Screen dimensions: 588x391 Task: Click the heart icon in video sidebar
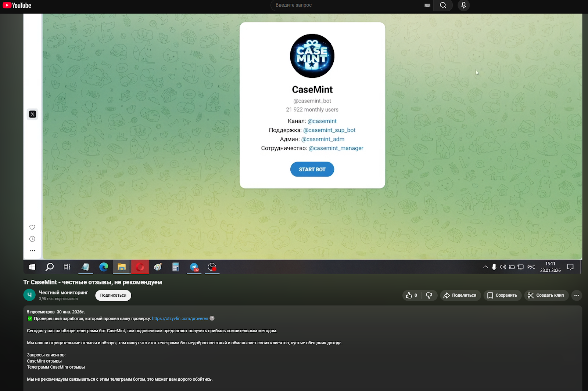click(32, 227)
